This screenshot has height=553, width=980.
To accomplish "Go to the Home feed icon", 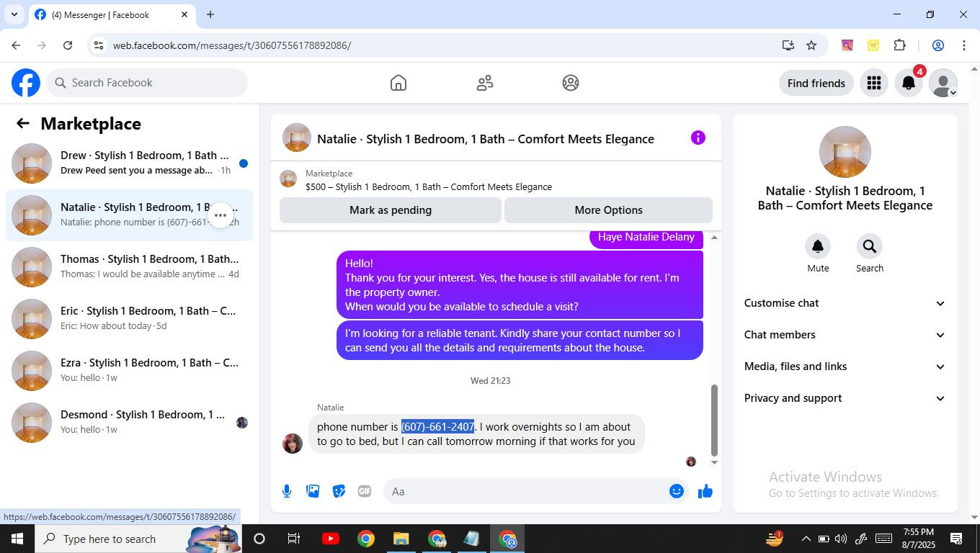I will pos(398,83).
